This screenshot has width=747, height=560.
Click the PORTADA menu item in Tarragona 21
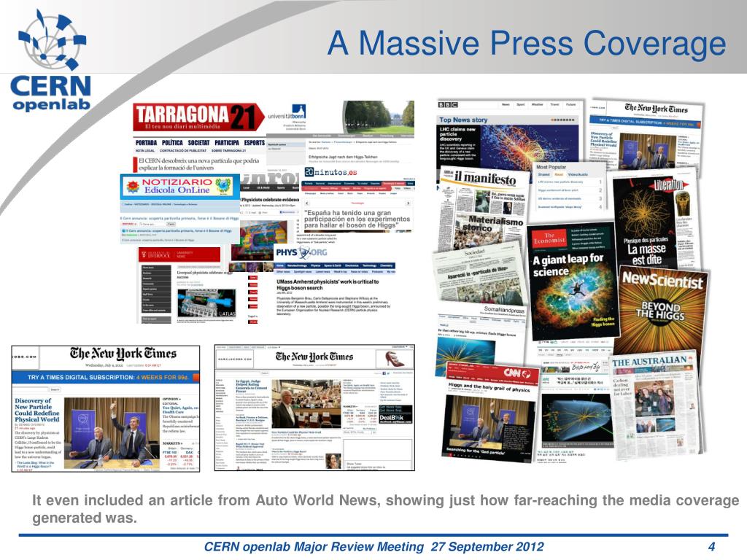point(146,142)
